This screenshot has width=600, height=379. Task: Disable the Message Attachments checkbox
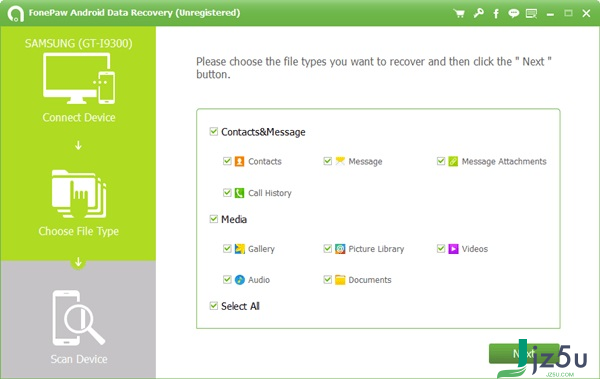point(441,161)
